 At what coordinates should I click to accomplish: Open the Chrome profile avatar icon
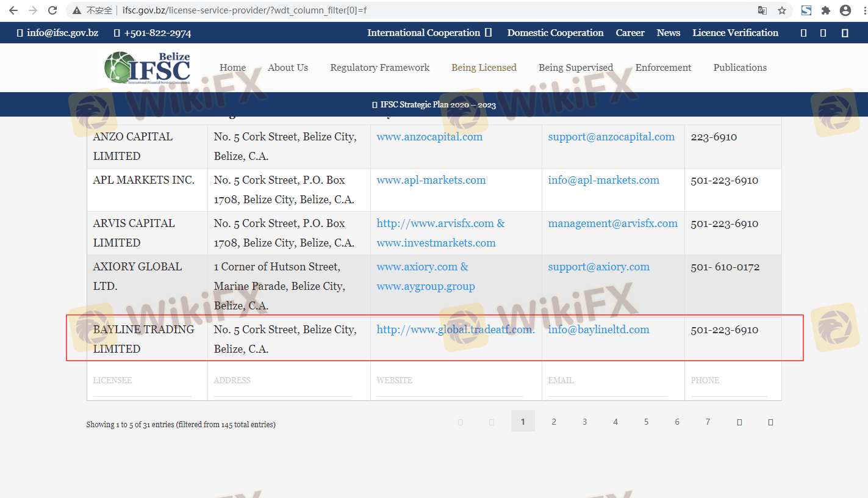click(845, 10)
